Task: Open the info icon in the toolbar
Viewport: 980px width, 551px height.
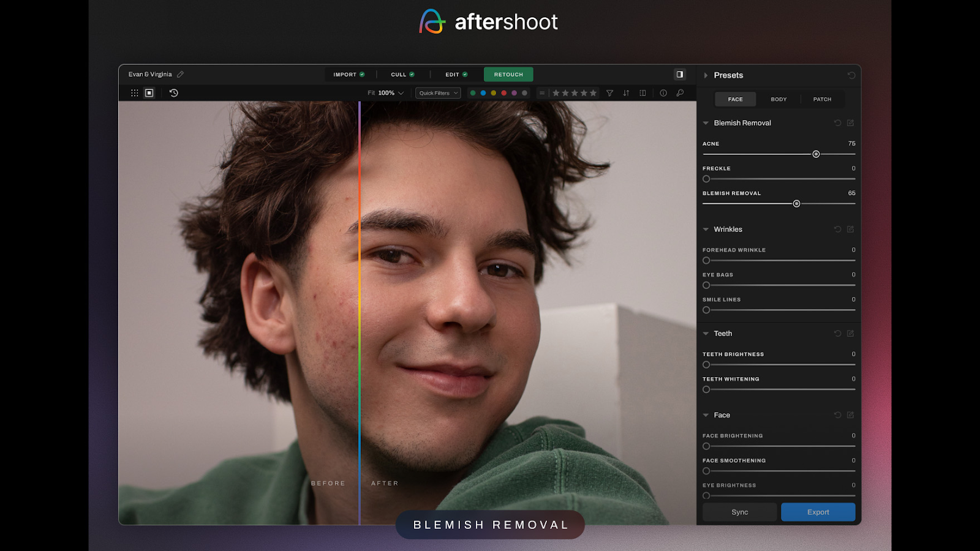Action: pos(663,93)
